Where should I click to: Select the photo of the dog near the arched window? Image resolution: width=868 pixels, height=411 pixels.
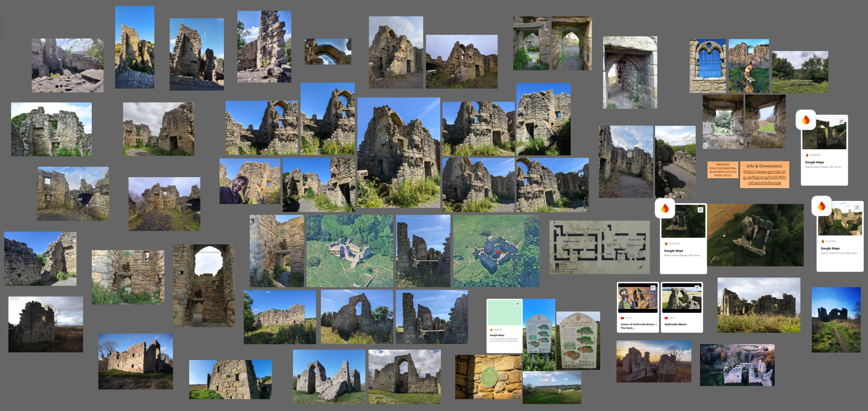point(749,66)
